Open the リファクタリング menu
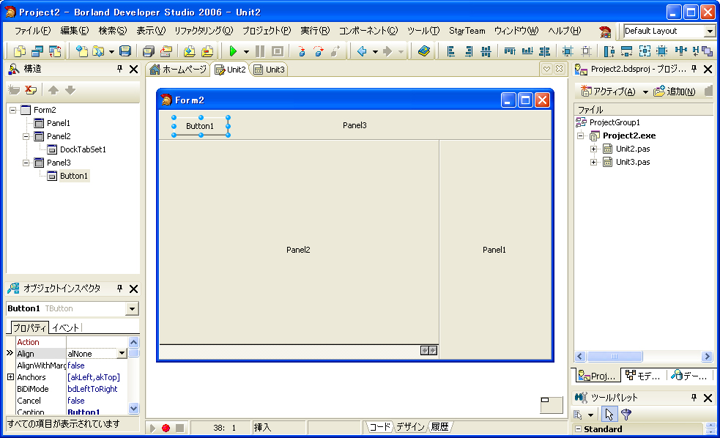This screenshot has height=438, width=720. pos(203,31)
